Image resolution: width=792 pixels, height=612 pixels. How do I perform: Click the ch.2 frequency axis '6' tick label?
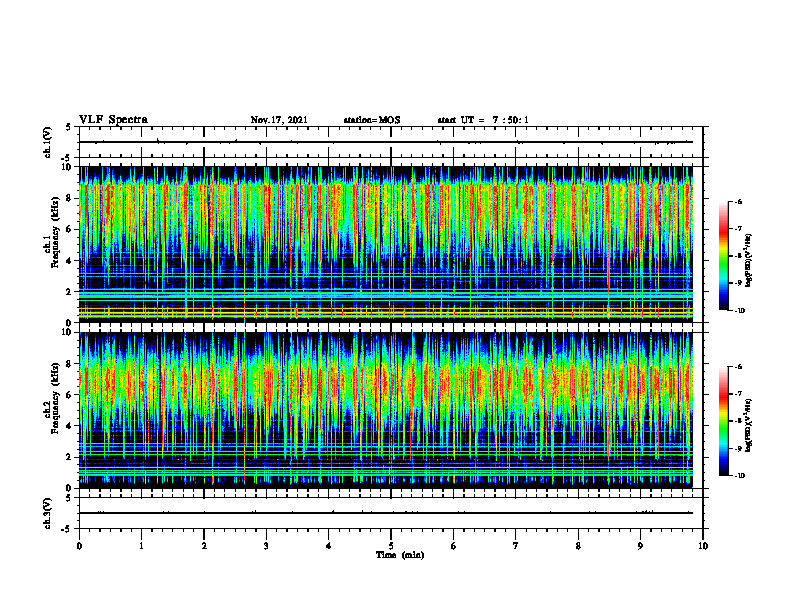click(x=71, y=395)
